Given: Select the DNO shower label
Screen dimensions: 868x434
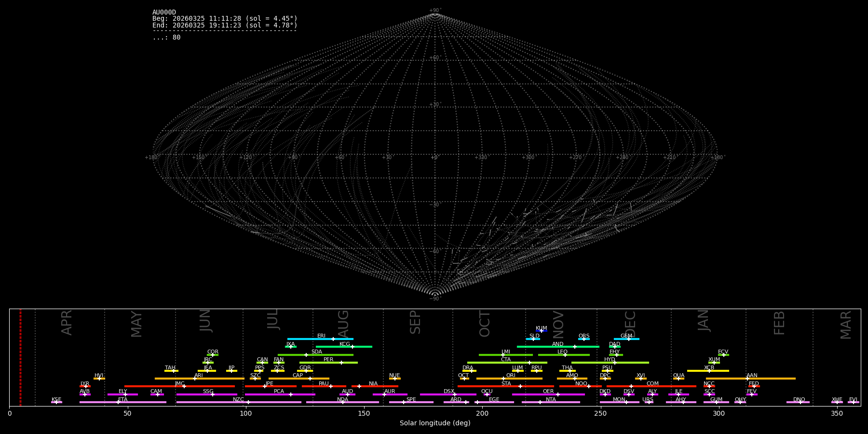Looking at the screenshot, I should pyautogui.click(x=799, y=400).
